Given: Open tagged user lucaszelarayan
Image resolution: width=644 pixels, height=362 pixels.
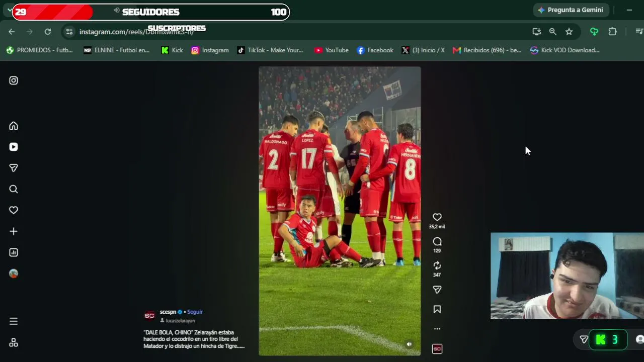Looking at the screenshot, I should 180,320.
